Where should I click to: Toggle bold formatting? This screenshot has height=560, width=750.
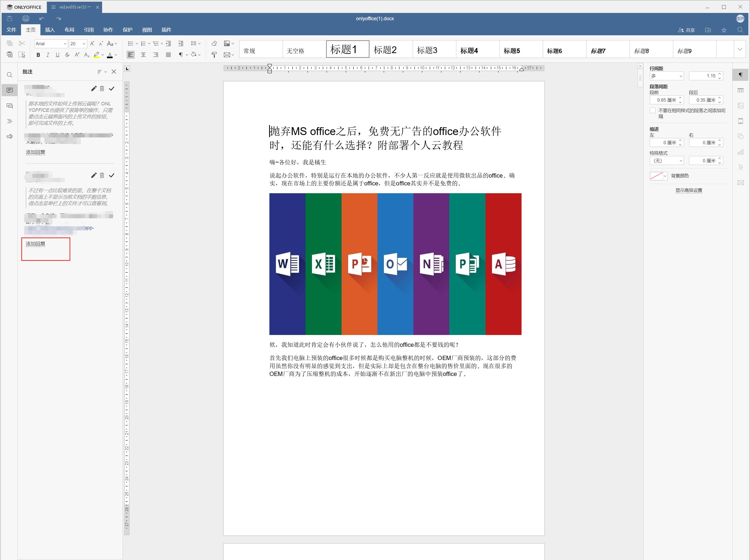point(38,55)
